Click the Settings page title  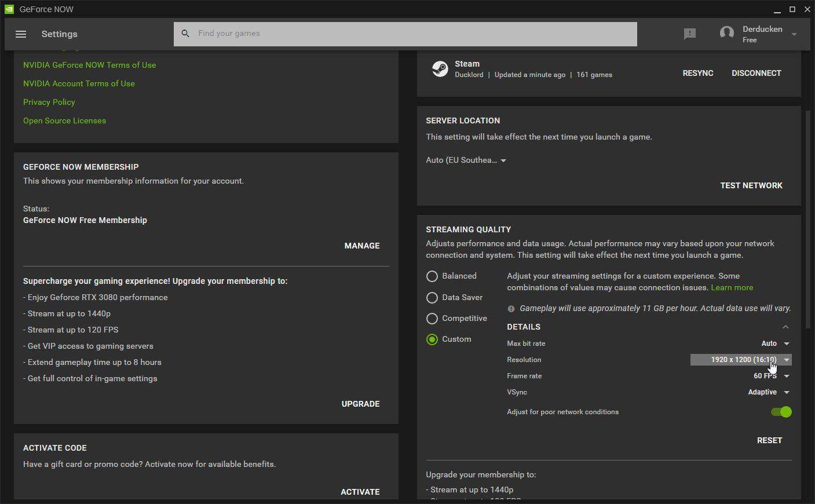coord(60,34)
